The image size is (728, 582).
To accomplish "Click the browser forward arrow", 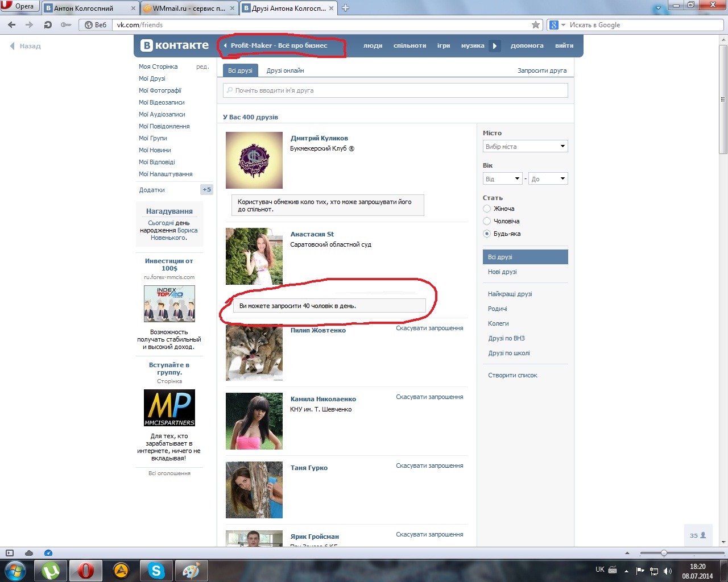I will 30,25.
